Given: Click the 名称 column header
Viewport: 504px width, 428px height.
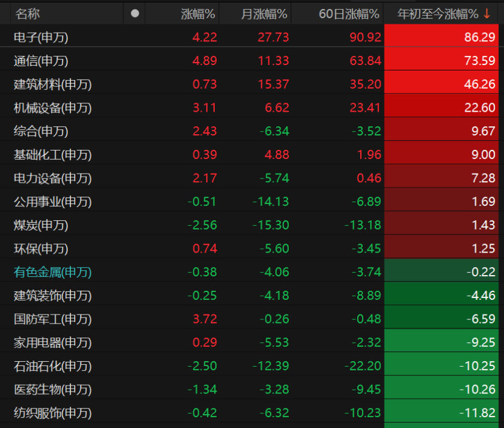Looking at the screenshot, I should click(x=28, y=14).
